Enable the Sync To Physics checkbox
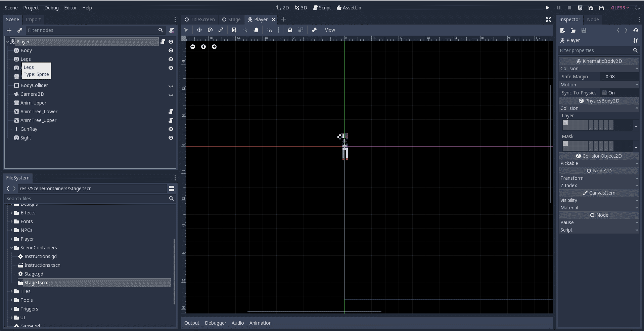 (x=604, y=93)
